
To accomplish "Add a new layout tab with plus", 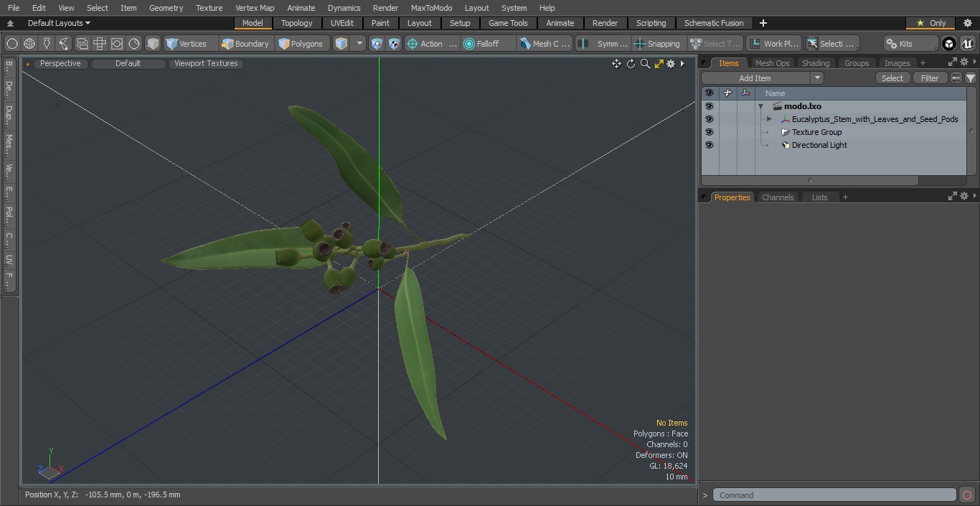I will click(x=763, y=23).
